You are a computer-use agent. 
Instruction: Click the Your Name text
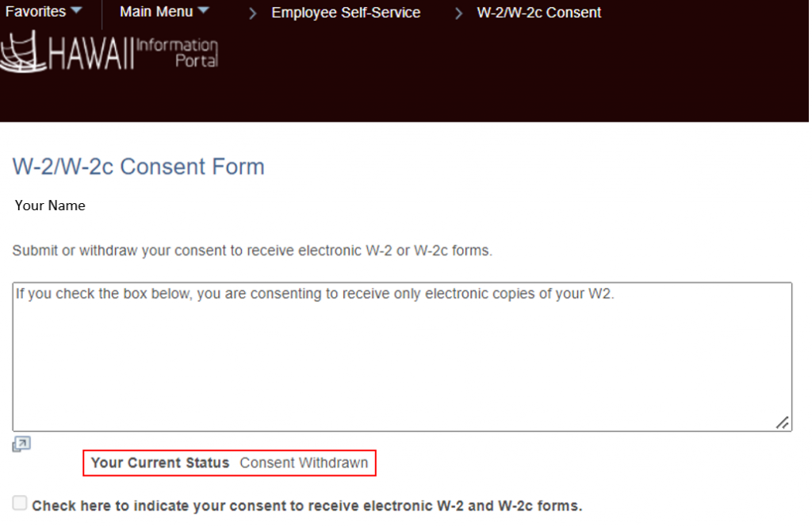(50, 205)
